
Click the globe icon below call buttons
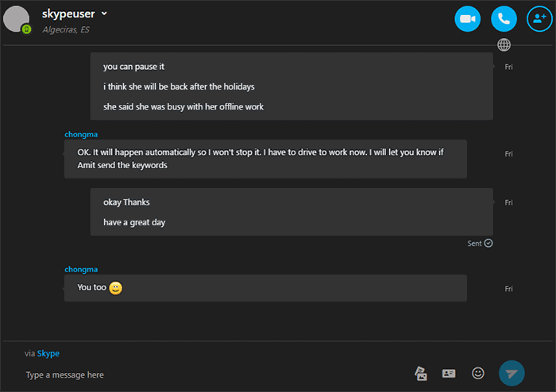click(x=504, y=45)
